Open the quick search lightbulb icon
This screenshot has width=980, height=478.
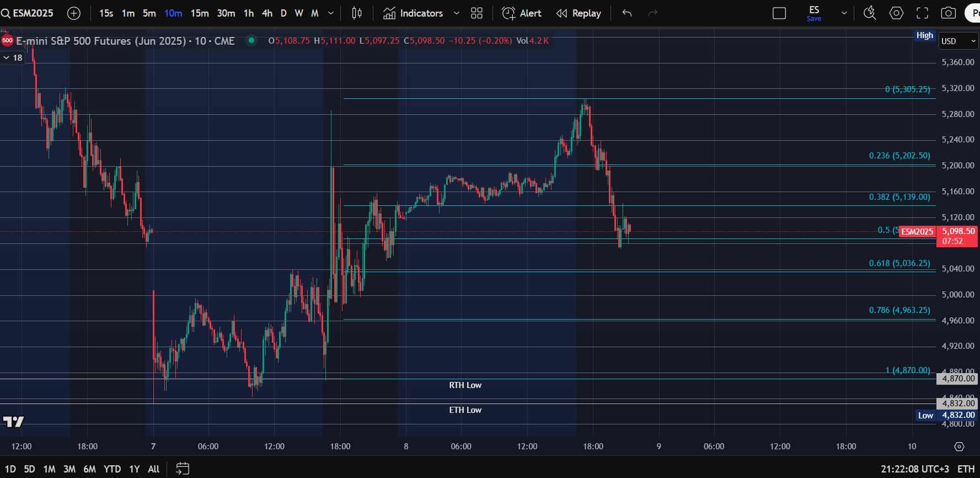pyautogui.click(x=870, y=13)
